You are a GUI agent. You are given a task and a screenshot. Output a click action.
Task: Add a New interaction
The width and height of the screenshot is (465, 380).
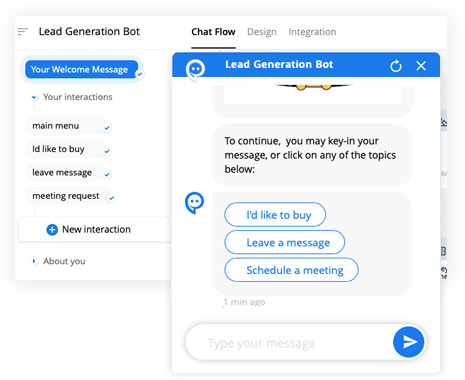coord(95,229)
